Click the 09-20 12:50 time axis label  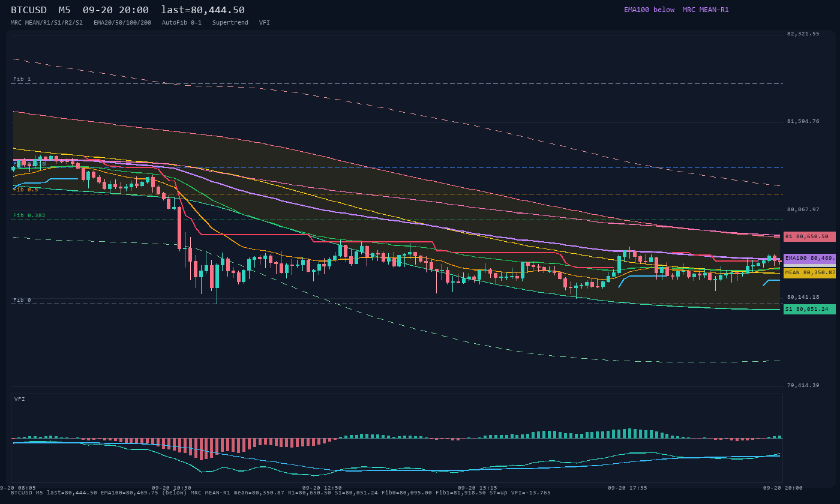pos(322,488)
